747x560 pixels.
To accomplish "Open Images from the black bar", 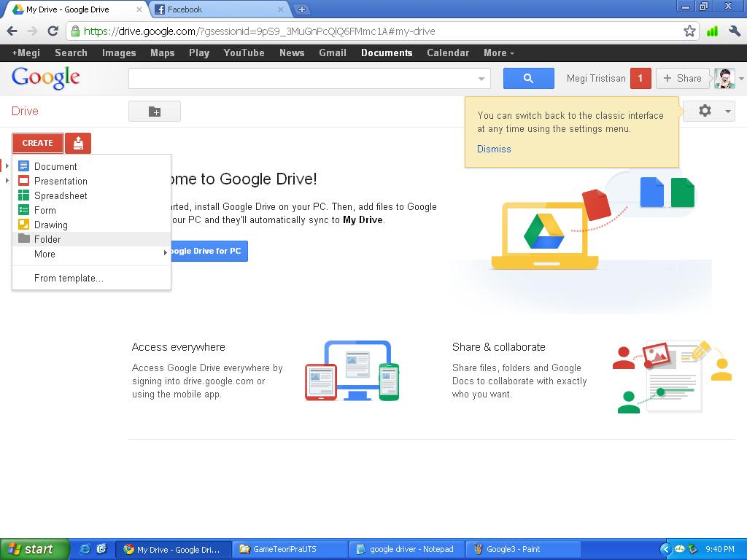I will pyautogui.click(x=119, y=52).
